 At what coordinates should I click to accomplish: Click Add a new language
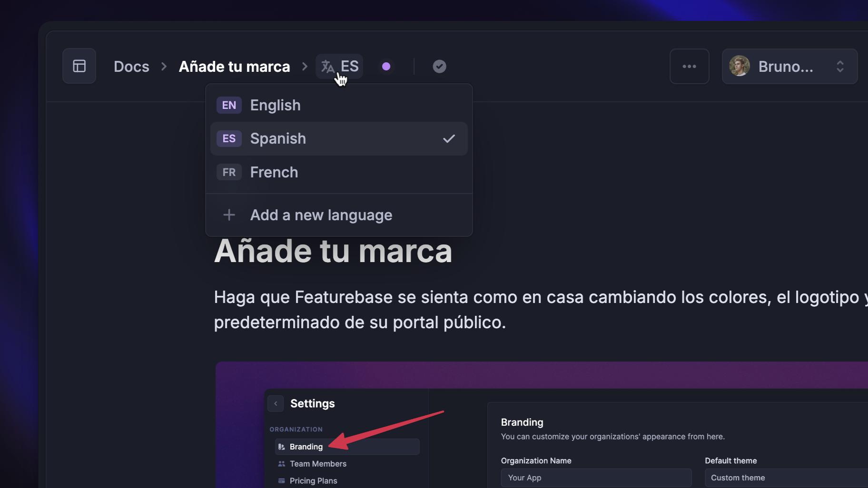321,215
